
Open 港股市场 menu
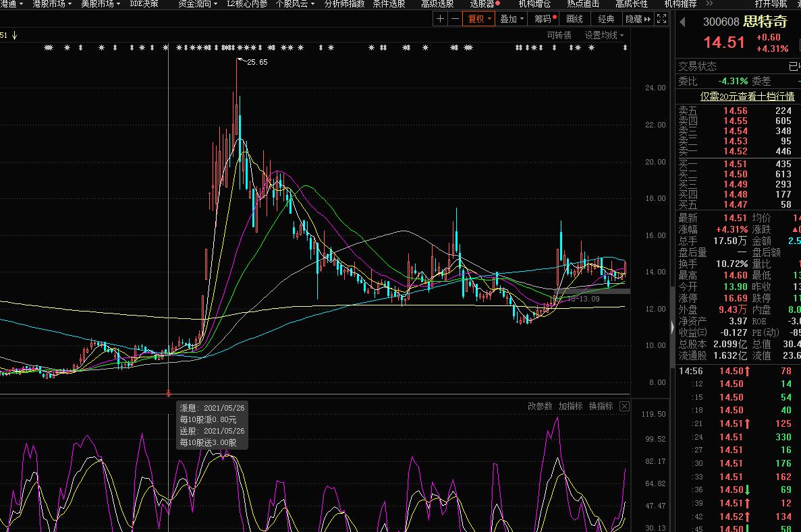[52, 3]
